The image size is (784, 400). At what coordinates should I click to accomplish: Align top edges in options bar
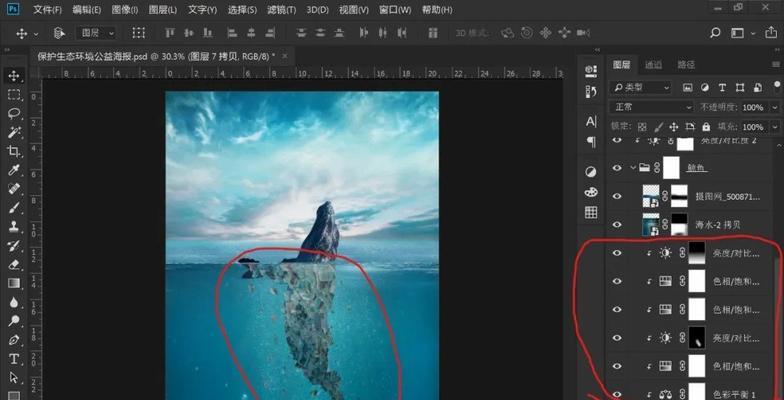170,33
